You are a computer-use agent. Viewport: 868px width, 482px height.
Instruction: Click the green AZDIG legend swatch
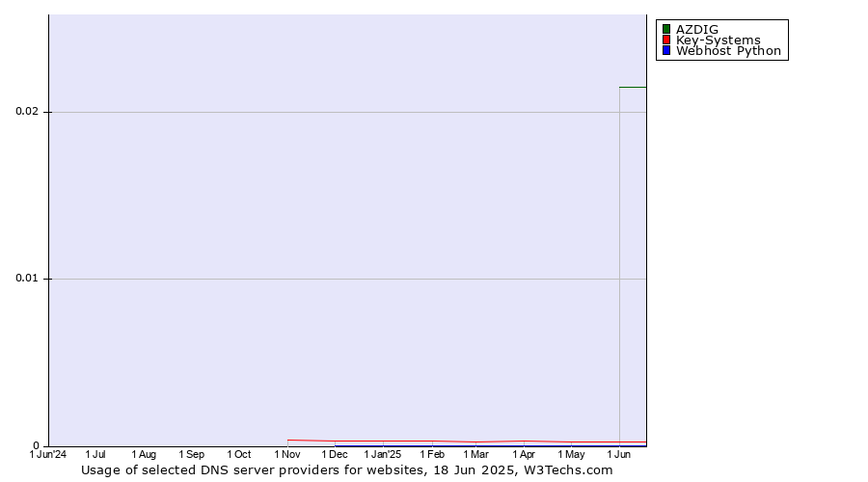point(666,29)
